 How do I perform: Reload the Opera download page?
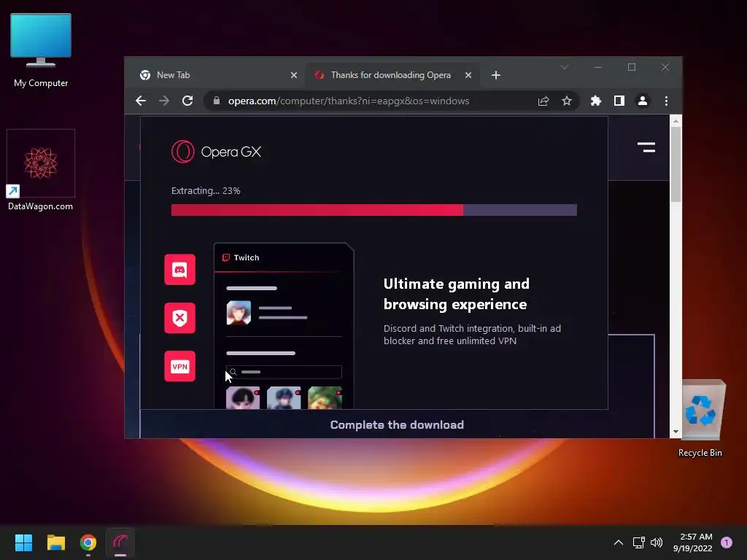pos(187,101)
